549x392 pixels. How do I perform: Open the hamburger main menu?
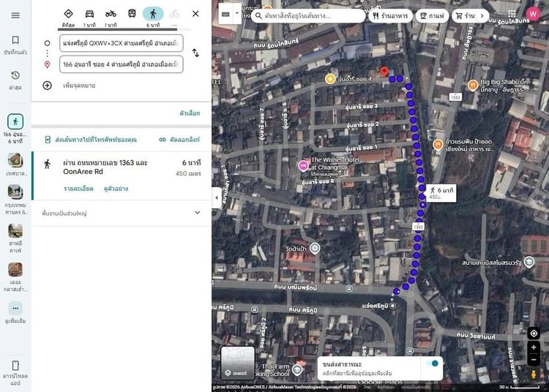[15, 15]
